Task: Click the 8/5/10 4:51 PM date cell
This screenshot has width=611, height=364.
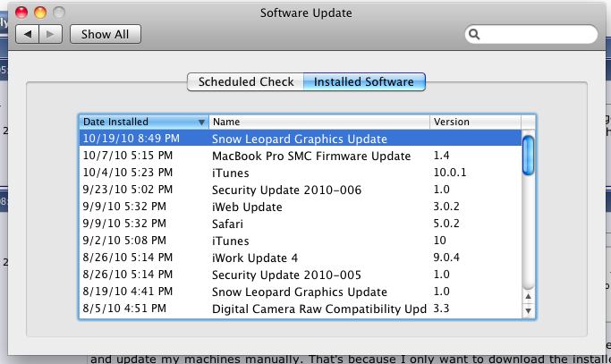Action: point(124,309)
